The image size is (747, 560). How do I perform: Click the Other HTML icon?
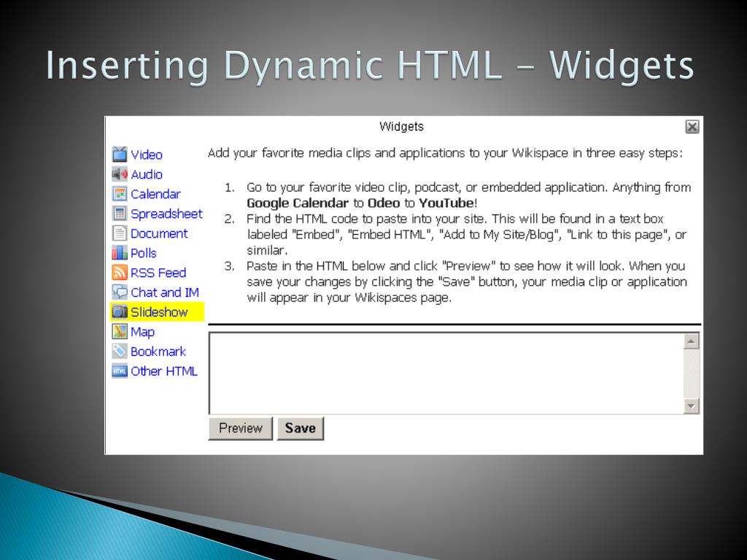120,371
